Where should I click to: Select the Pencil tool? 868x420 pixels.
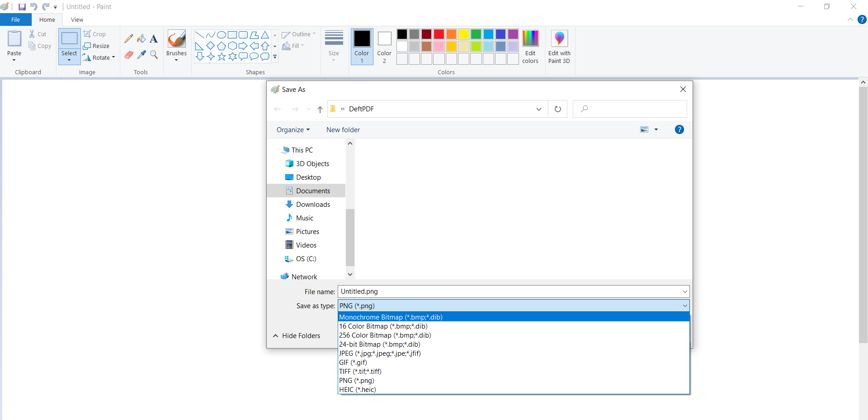[129, 39]
